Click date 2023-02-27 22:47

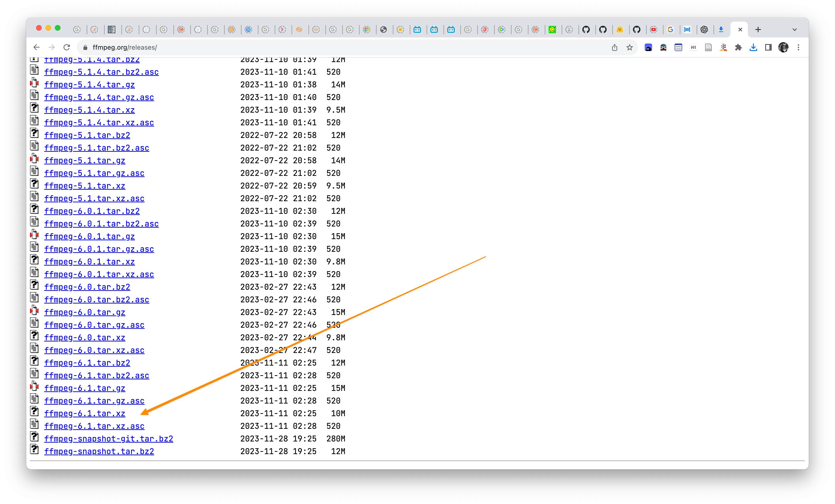pyautogui.click(x=278, y=350)
